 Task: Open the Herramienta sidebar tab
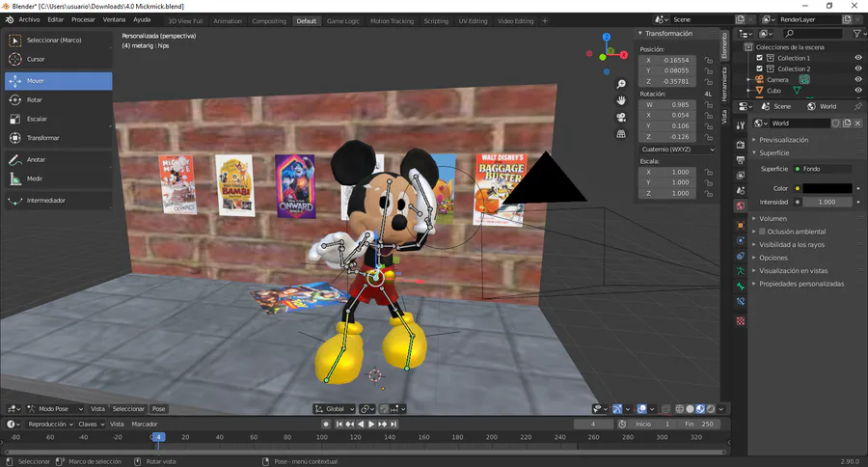[x=724, y=84]
